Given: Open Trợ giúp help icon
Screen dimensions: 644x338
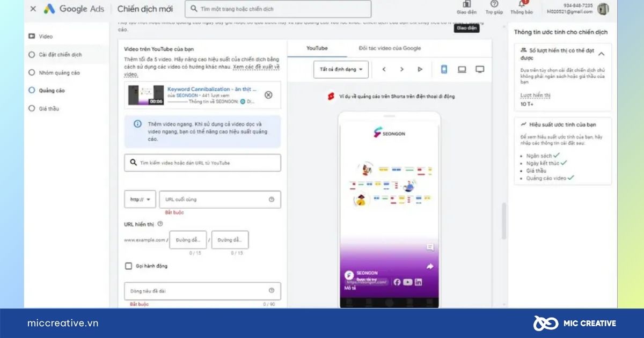Looking at the screenshot, I should pyautogui.click(x=494, y=9).
